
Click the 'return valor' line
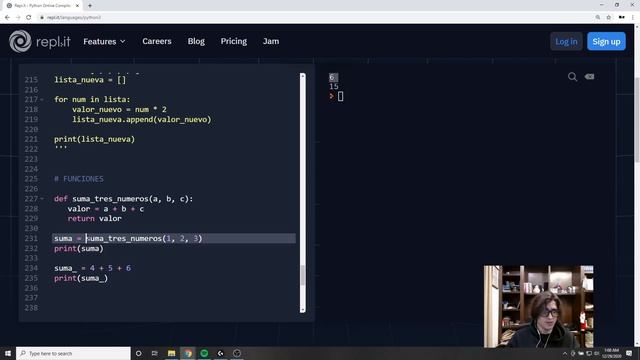click(95, 219)
